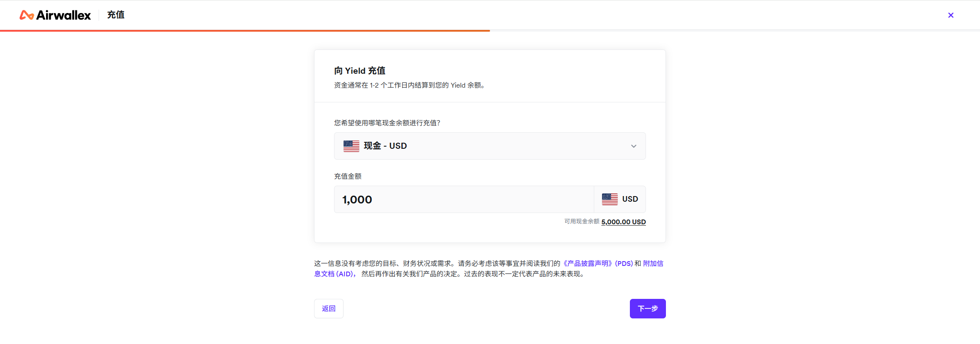Click the 5,000.00 USD available balance link
The width and height of the screenshot is (980, 344).
pyautogui.click(x=623, y=222)
